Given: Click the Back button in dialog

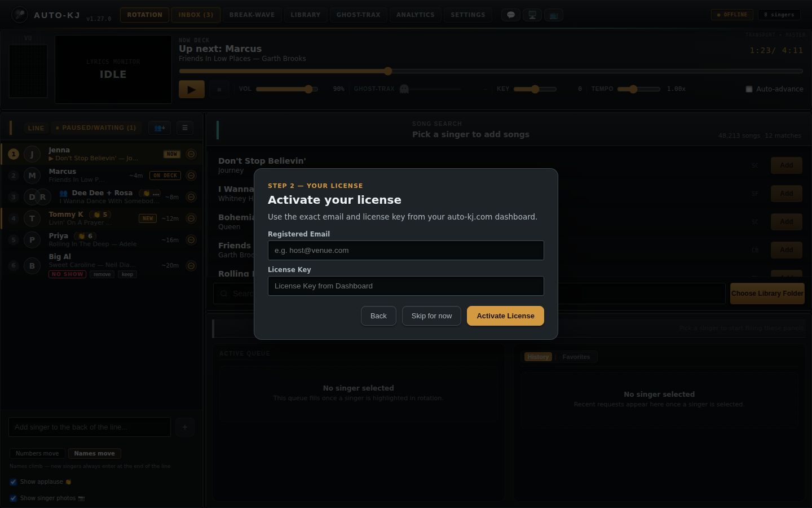Looking at the screenshot, I should click(x=378, y=316).
